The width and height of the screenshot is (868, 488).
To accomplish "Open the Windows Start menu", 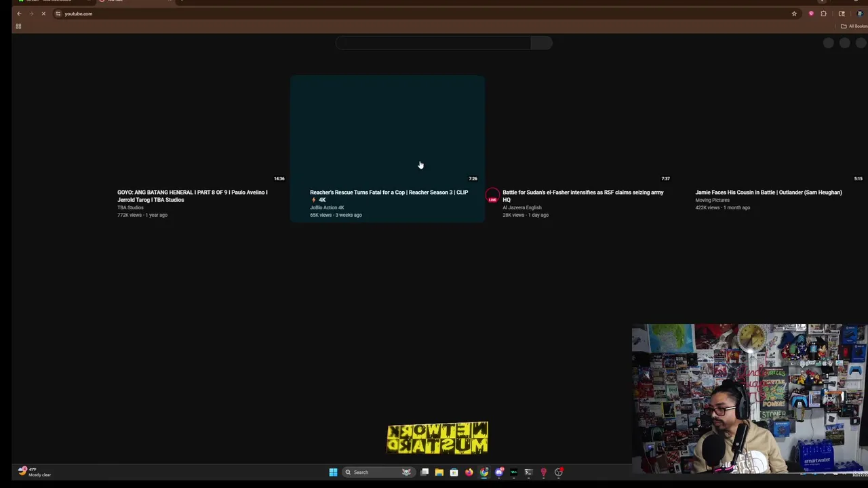I will point(333,472).
